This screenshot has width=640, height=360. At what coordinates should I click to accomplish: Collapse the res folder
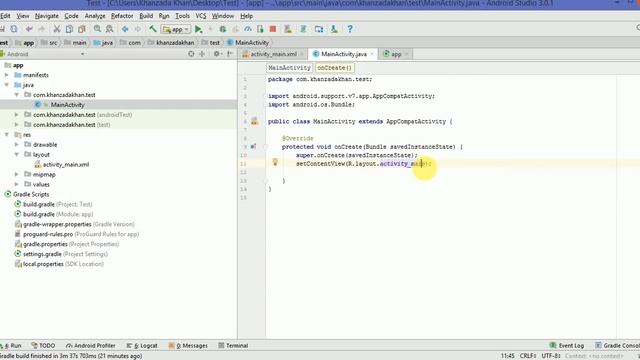(7, 135)
